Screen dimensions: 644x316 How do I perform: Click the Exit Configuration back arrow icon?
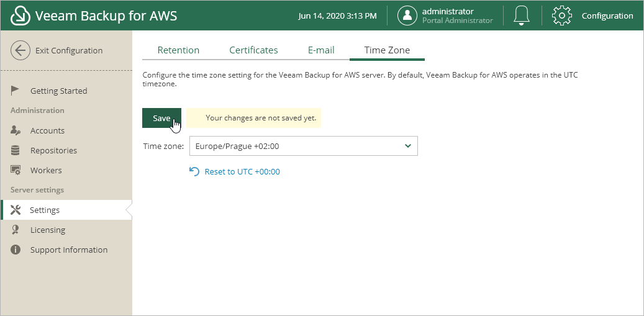(20, 50)
